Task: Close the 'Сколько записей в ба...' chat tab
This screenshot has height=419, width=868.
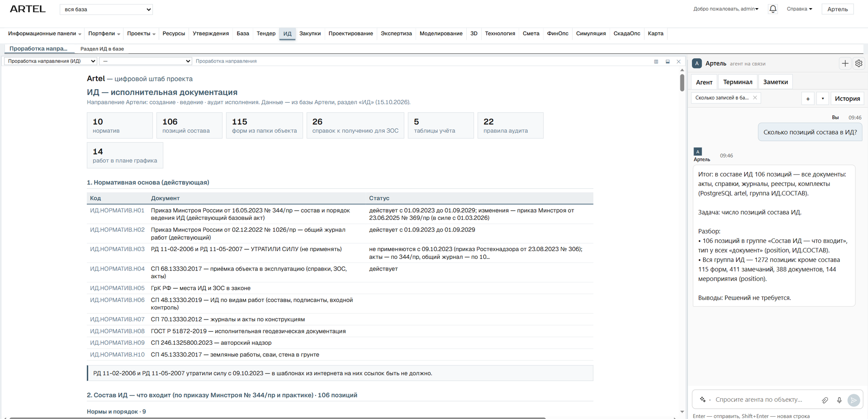Action: click(x=755, y=98)
